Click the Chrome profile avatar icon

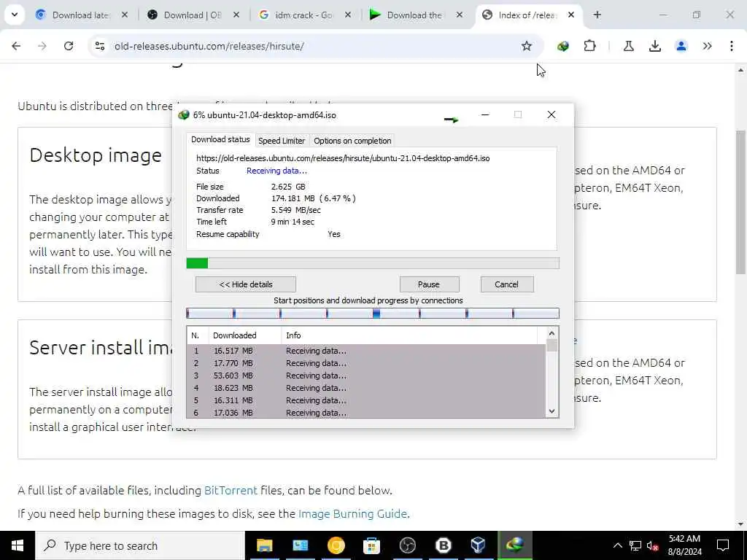(681, 46)
